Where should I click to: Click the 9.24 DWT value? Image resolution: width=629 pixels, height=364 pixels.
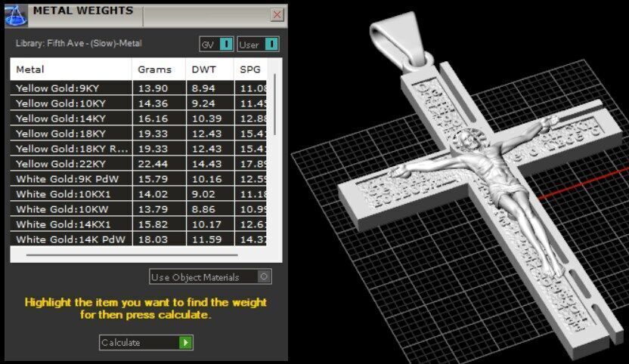(203, 103)
